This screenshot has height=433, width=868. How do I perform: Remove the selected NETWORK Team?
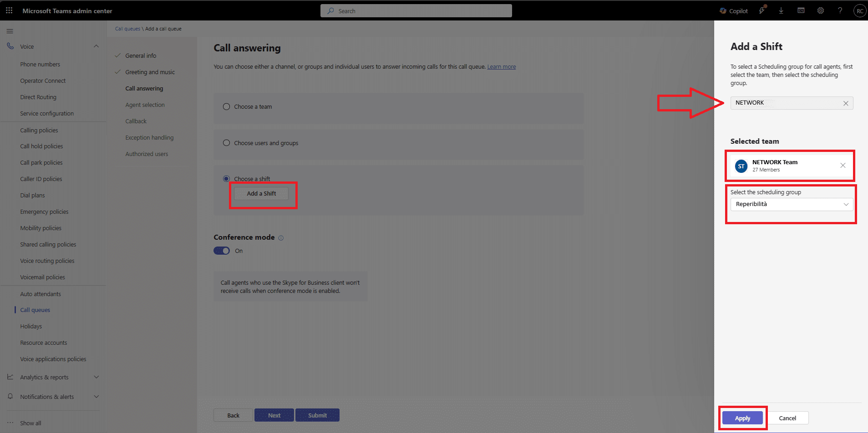[843, 166]
